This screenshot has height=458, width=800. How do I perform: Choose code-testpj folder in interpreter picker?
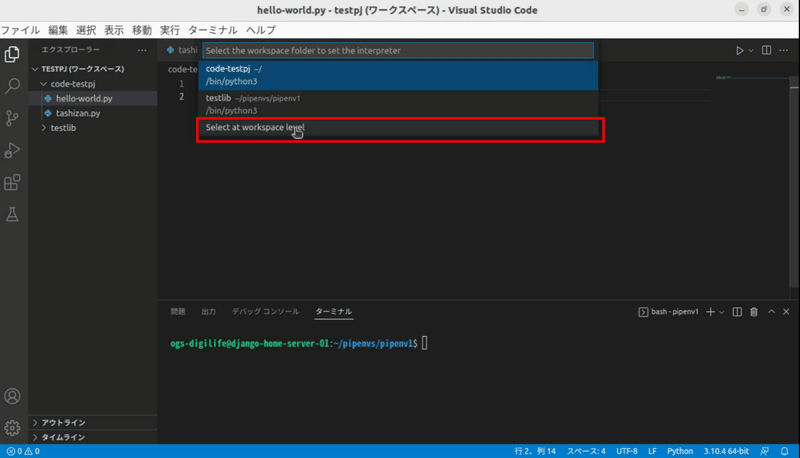pos(398,75)
